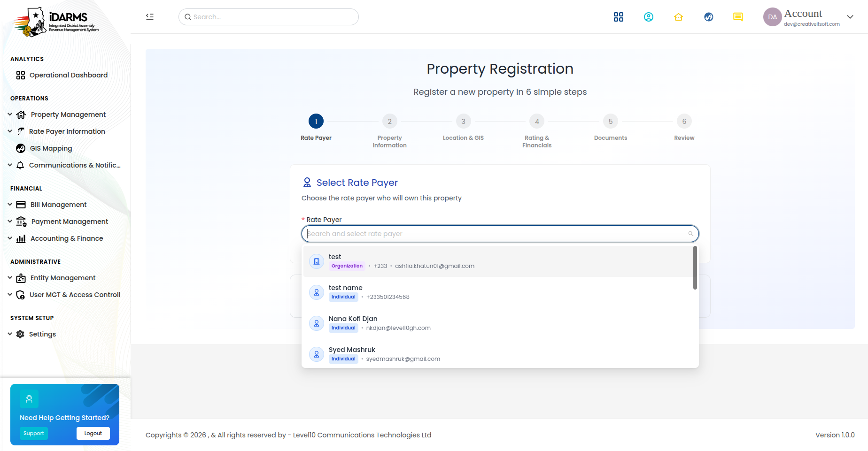Click the Bill Management card icon
This screenshot has width=868, height=451.
point(21,205)
